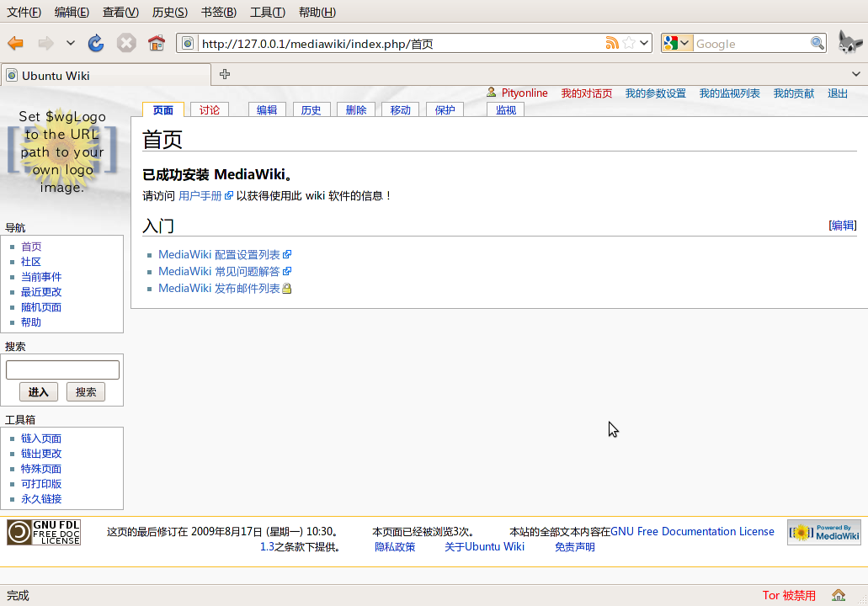The width and height of the screenshot is (868, 606).
Task: Open 我的贡献 contributions link
Action: click(x=794, y=93)
